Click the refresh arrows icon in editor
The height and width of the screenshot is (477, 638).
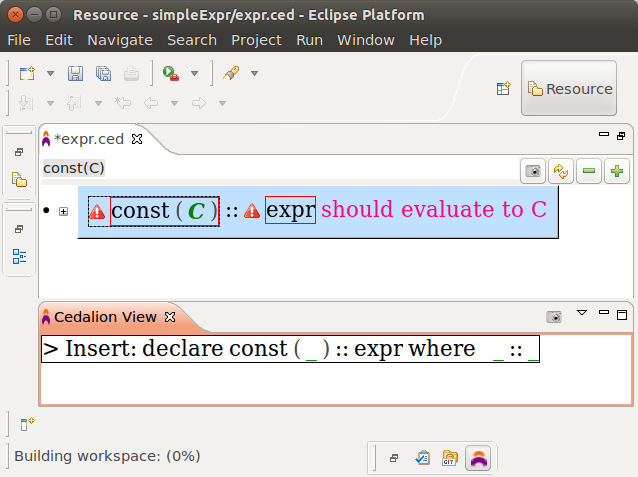tap(562, 171)
